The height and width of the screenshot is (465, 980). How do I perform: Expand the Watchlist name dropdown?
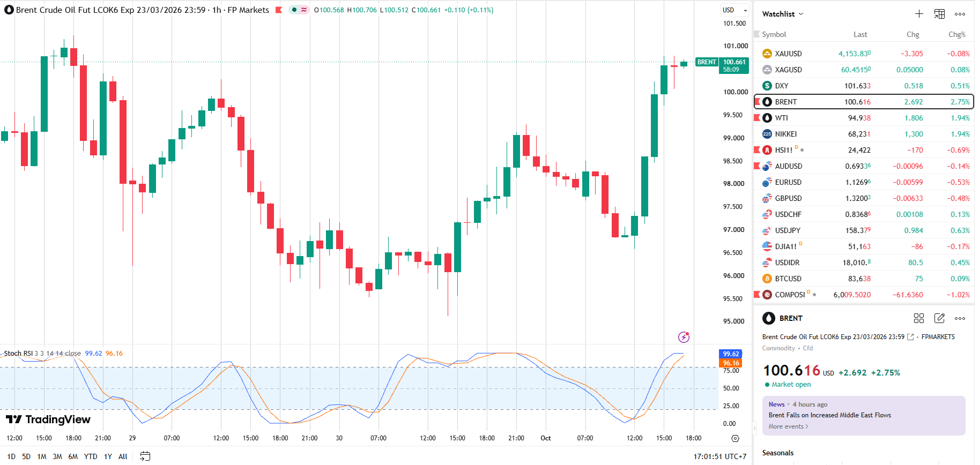pos(783,14)
